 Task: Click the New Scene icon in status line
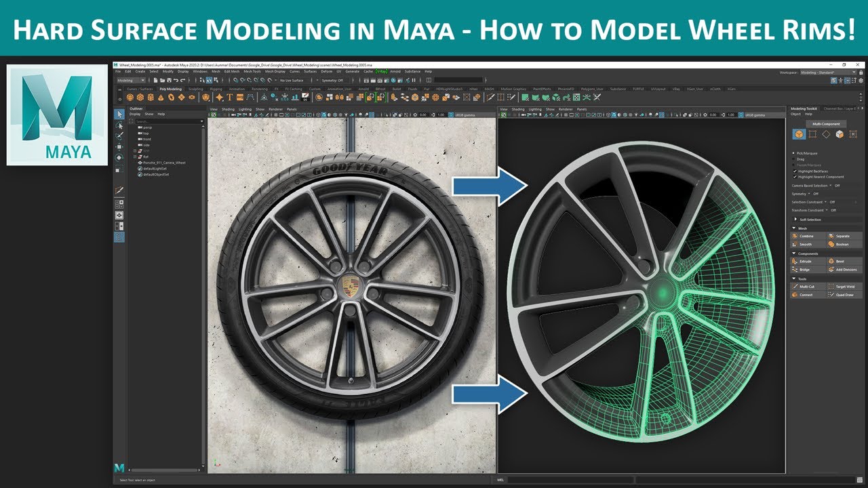tap(155, 80)
